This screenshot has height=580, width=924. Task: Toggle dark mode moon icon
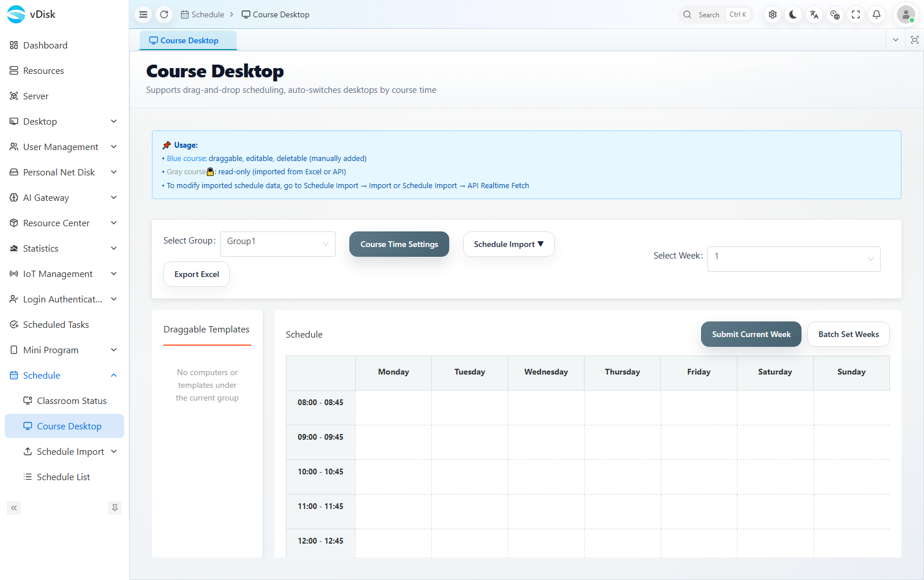point(793,14)
